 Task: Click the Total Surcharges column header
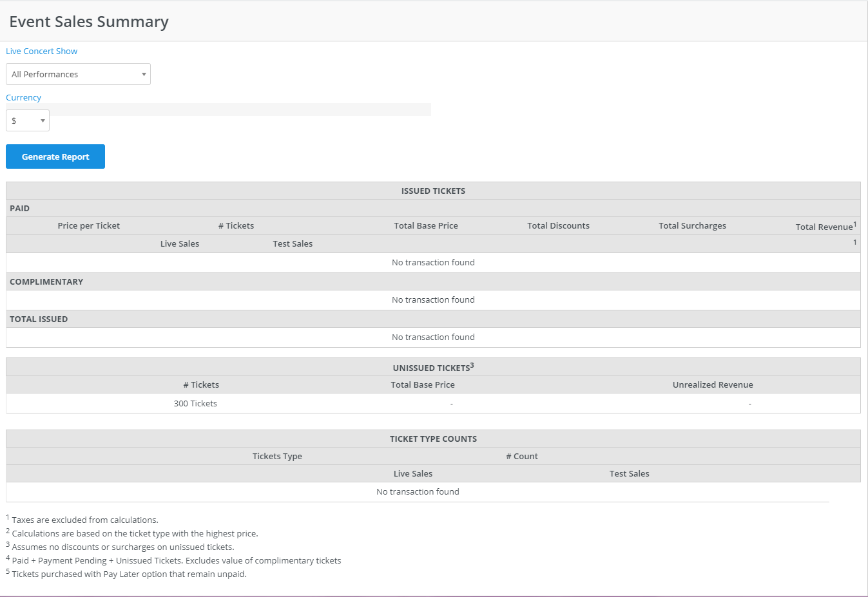pos(692,226)
